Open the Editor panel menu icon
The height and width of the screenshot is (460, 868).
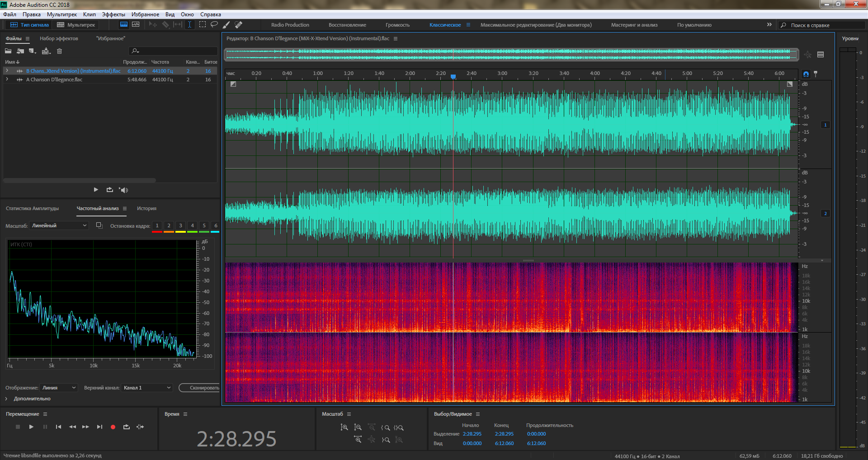tap(396, 38)
